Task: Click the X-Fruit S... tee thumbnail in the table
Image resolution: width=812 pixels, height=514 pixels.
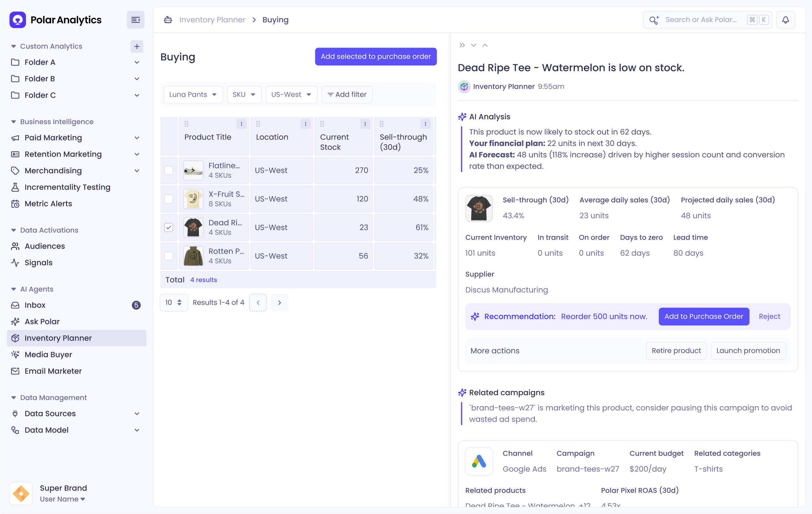Action: (193, 199)
